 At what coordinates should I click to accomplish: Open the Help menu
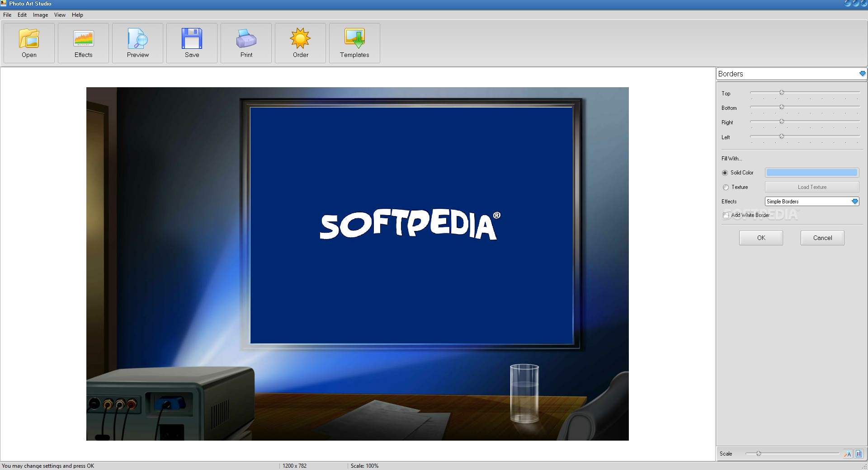[x=77, y=15]
